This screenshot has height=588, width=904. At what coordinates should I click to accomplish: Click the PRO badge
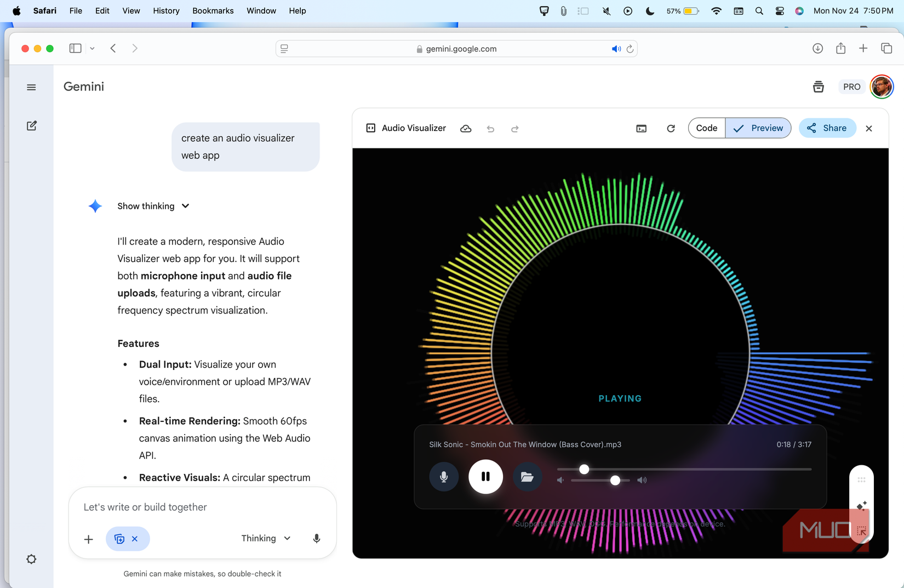coord(851,87)
